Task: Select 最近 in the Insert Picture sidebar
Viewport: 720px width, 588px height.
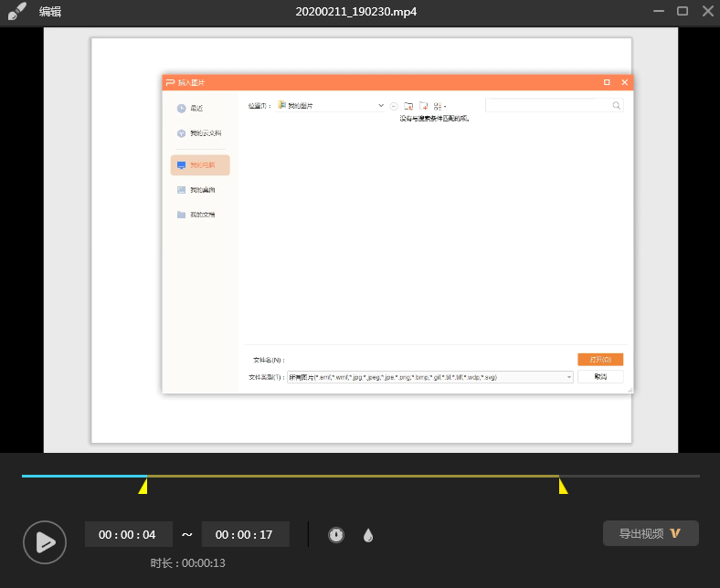Action: point(200,109)
